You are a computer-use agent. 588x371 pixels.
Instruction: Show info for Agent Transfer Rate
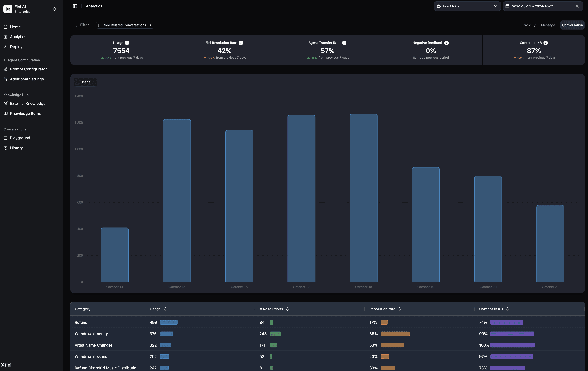pos(344,43)
